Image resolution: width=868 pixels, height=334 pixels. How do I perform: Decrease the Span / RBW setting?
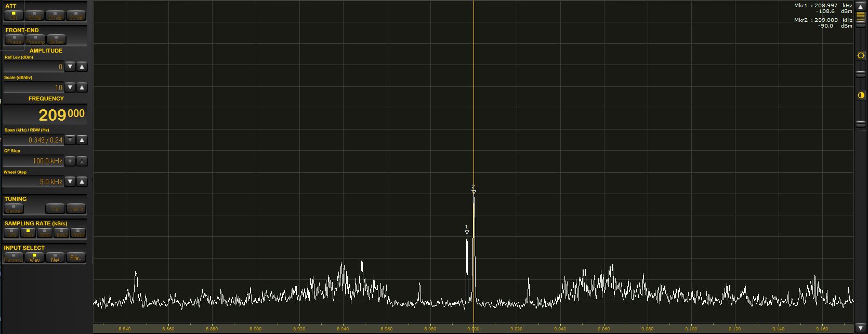point(70,140)
